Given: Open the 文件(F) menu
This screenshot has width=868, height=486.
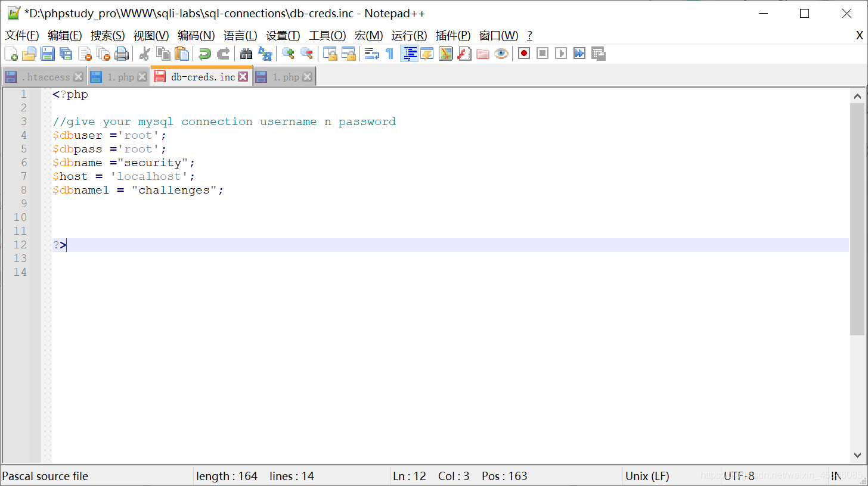Looking at the screenshot, I should point(22,36).
